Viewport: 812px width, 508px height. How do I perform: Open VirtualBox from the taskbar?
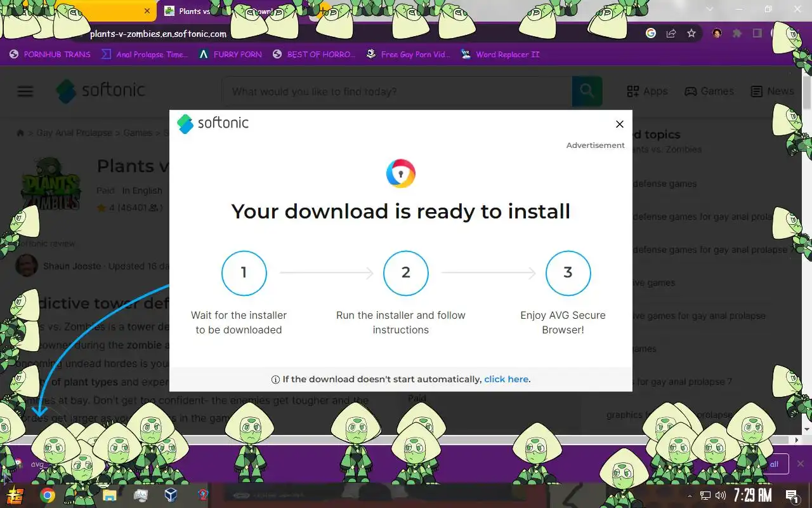click(x=171, y=495)
